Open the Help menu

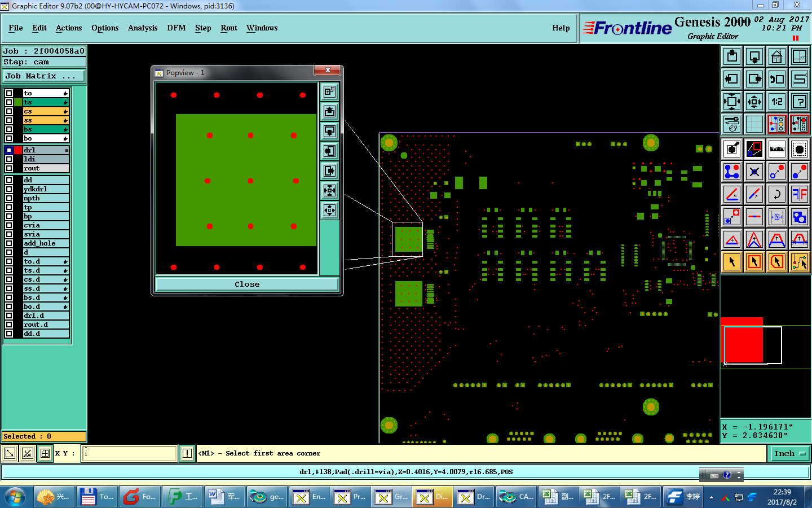[x=561, y=28]
